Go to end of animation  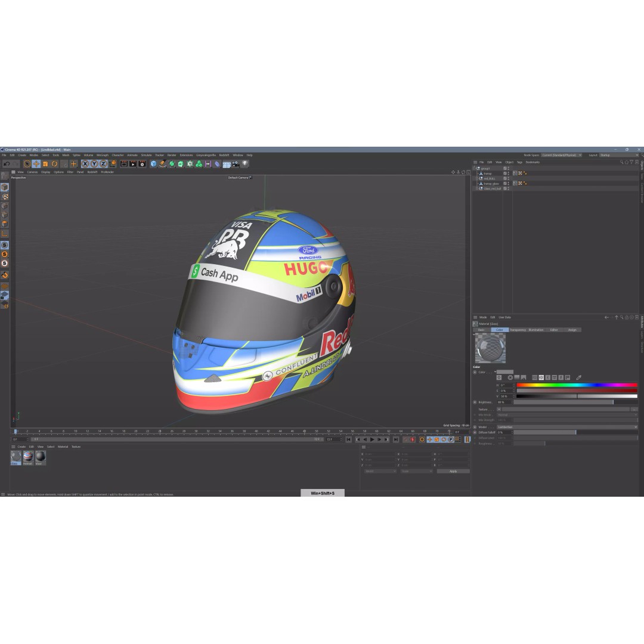point(395,440)
